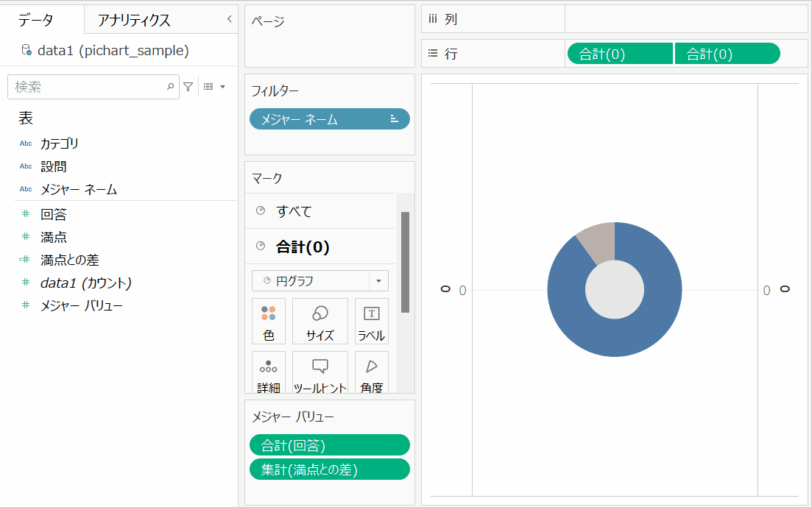
Task: Click the number icon beside 満点
Action: coord(25,237)
